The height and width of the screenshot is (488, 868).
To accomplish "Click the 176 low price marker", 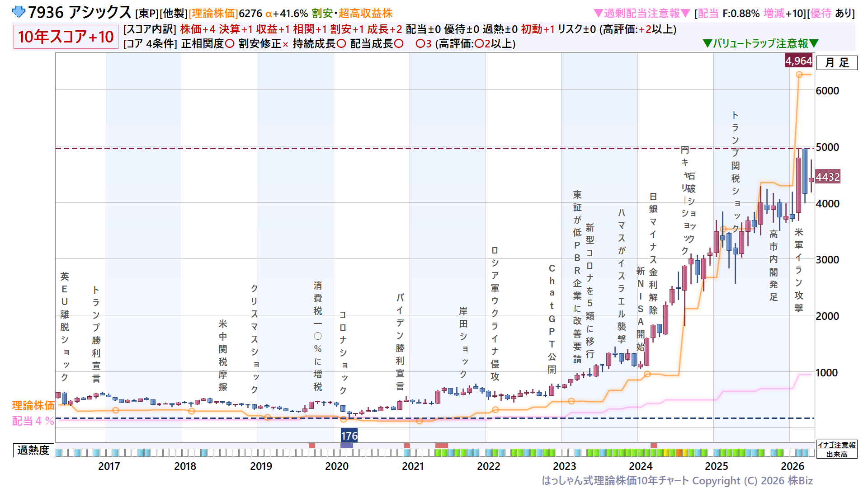I will coord(349,436).
